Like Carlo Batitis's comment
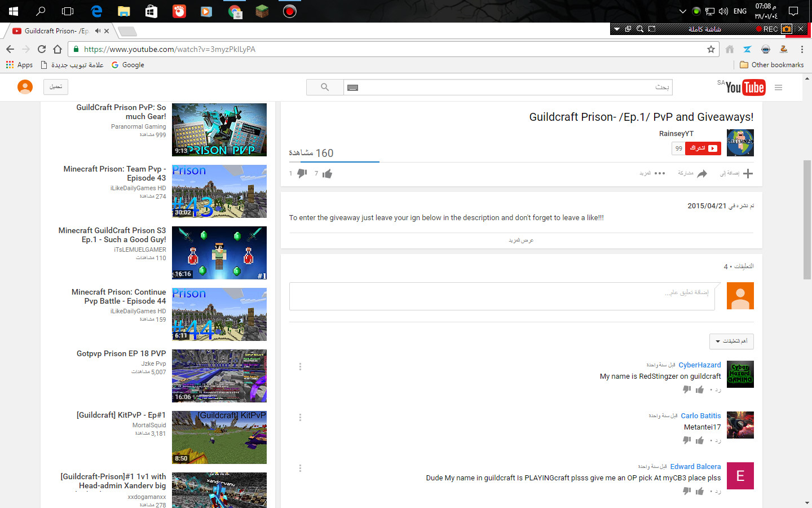 [x=700, y=440]
